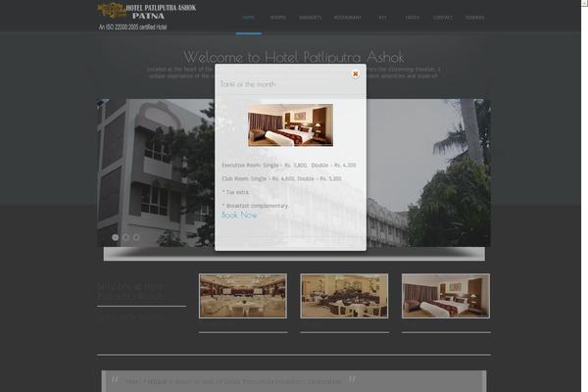Click the Book Now link in popup

click(x=239, y=215)
